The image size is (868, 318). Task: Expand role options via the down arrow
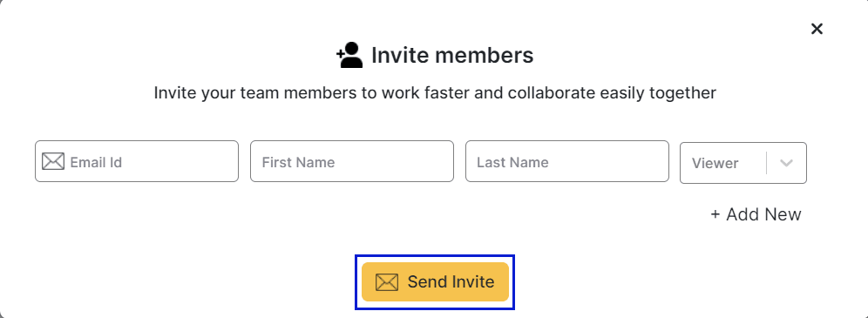(786, 163)
